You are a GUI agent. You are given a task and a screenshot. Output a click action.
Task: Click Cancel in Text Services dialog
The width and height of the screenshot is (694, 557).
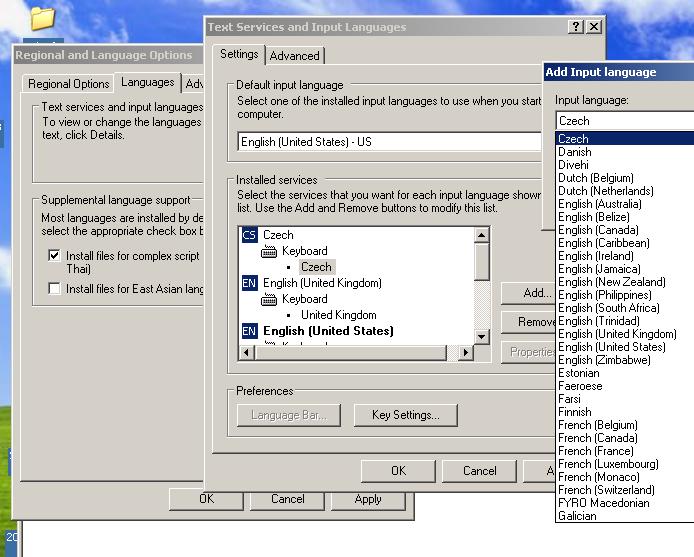479,471
